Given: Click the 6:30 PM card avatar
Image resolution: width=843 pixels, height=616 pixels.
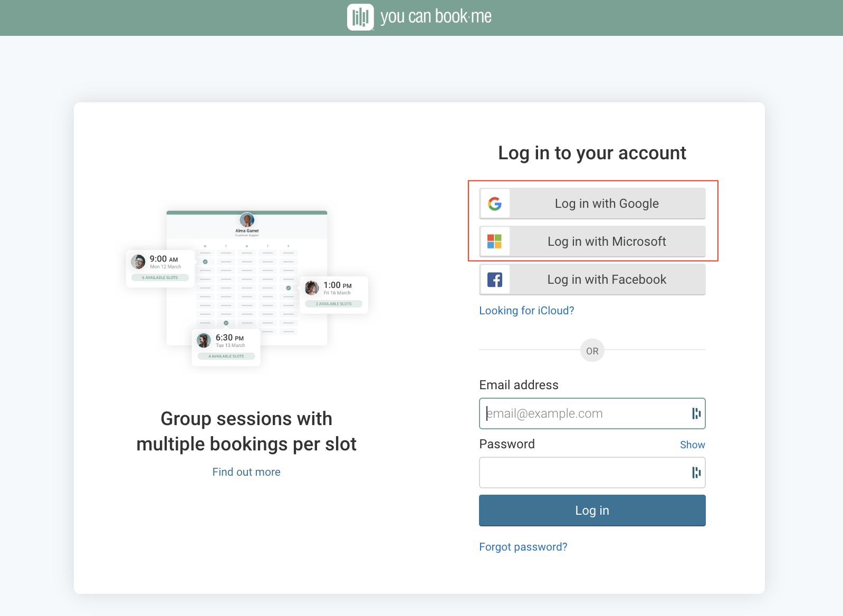Looking at the screenshot, I should pyautogui.click(x=204, y=340).
